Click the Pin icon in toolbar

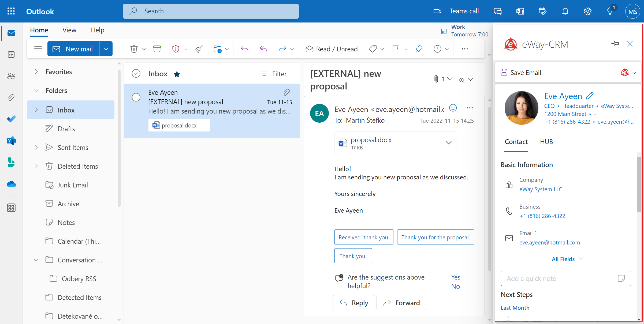click(419, 49)
